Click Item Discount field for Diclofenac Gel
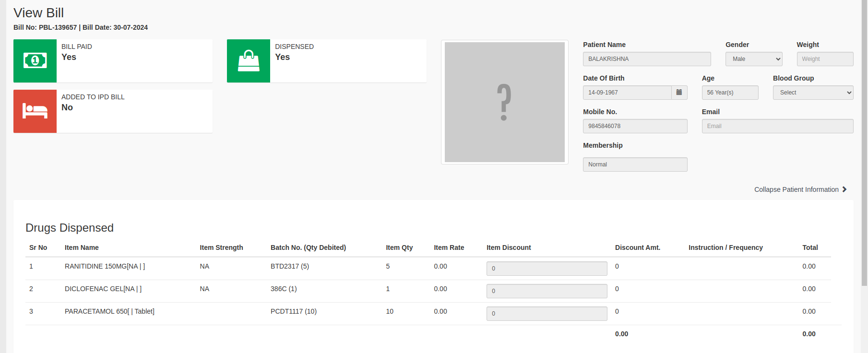Viewport: 868px width, 353px height. [x=547, y=291]
